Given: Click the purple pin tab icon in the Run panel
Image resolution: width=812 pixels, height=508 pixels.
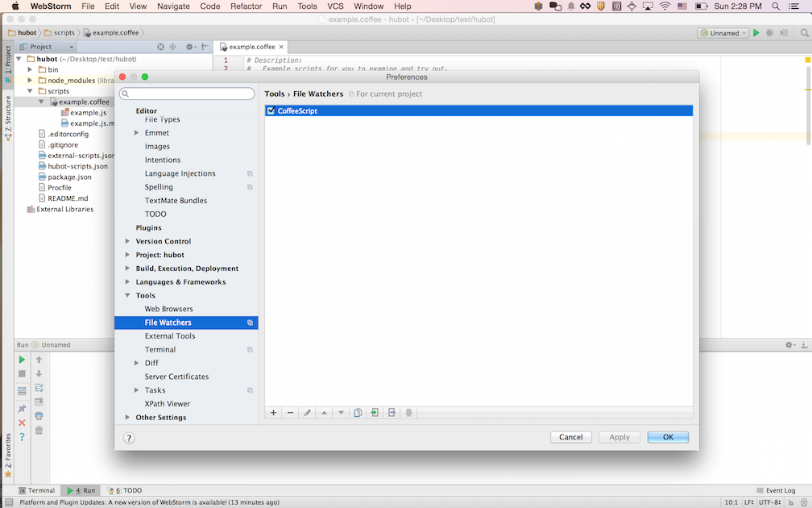Looking at the screenshot, I should [22, 409].
